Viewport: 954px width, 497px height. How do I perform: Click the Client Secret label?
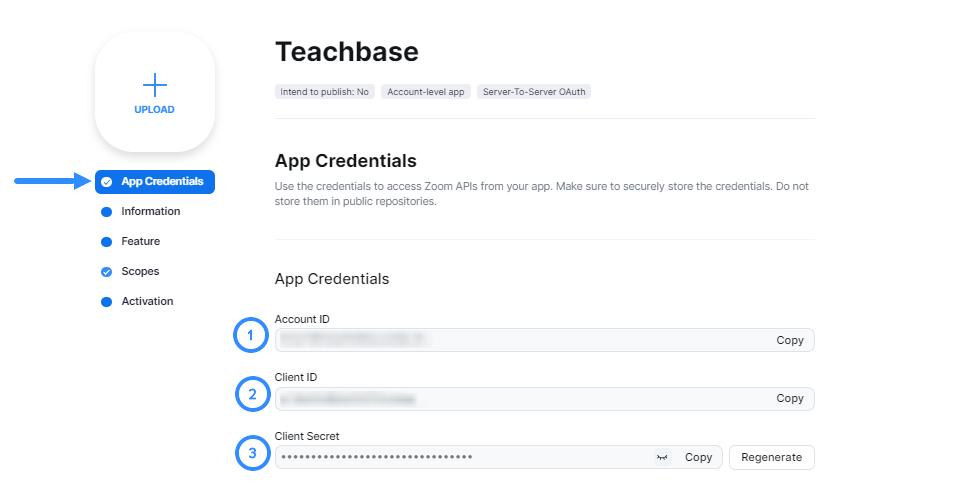point(307,436)
